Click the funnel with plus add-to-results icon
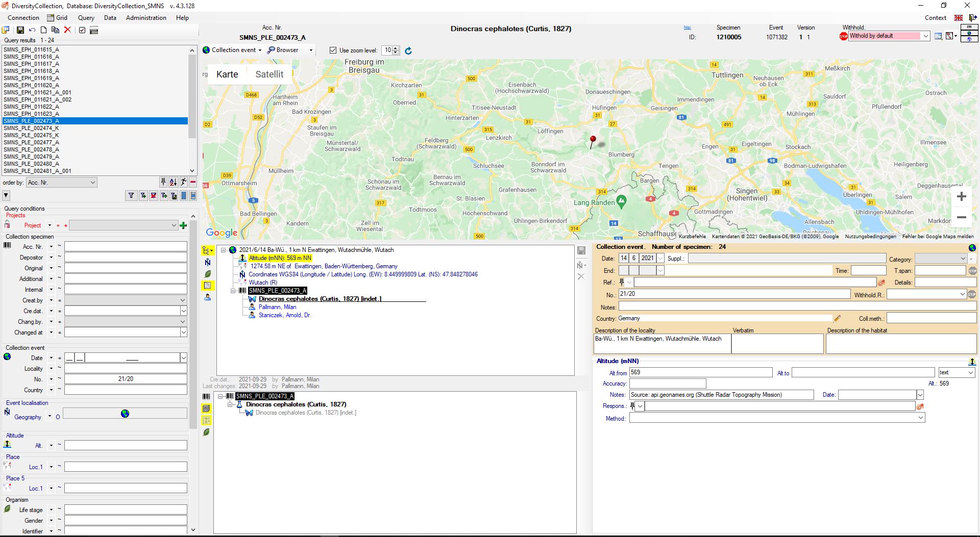The image size is (980, 537). (143, 195)
